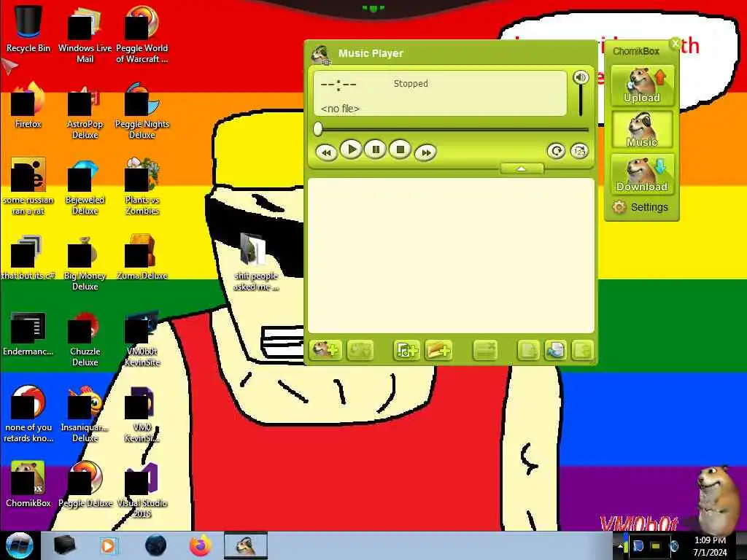Select Insaniquarium Deluxe desktop icon

(85, 414)
